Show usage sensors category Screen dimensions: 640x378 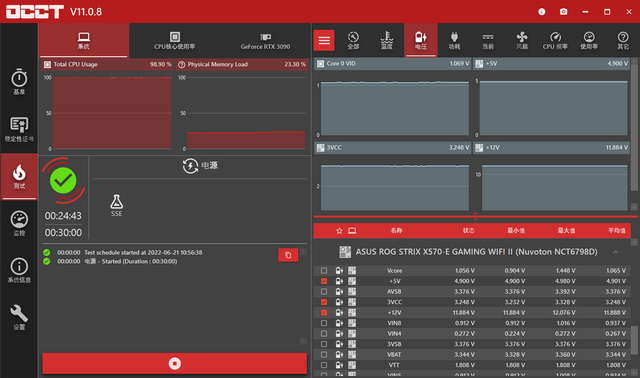[x=589, y=40]
